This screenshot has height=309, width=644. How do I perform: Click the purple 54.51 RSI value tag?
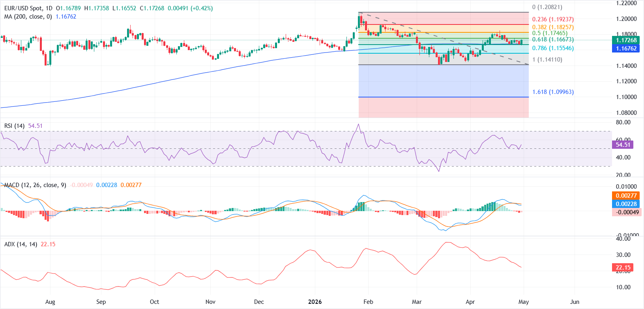coord(623,145)
